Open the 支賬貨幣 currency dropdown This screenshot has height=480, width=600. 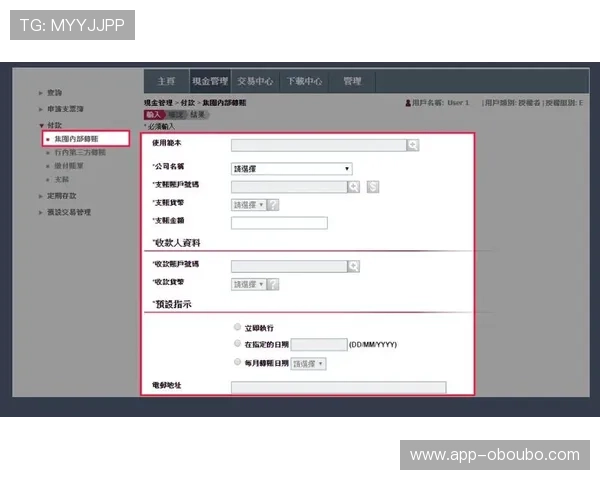[x=249, y=205]
